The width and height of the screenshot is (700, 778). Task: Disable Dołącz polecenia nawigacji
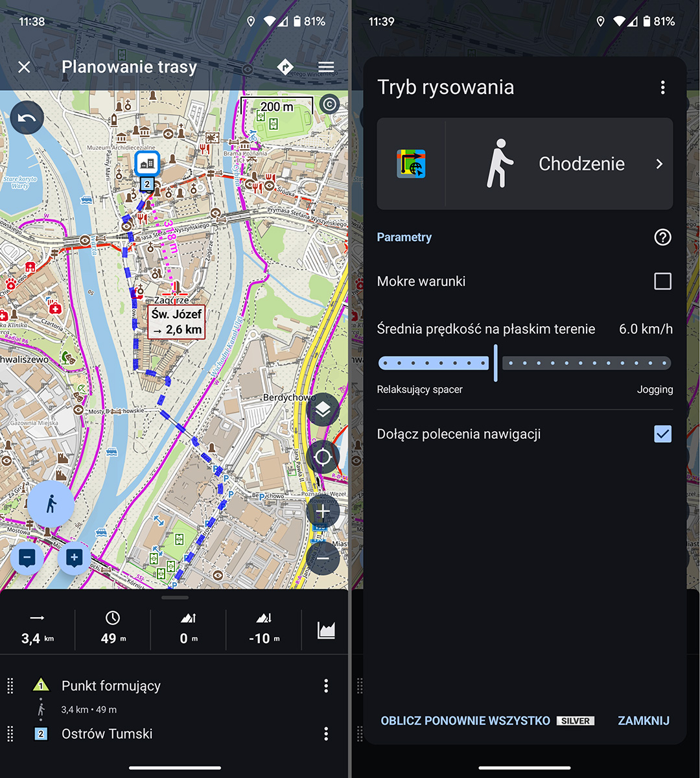pyautogui.click(x=662, y=434)
